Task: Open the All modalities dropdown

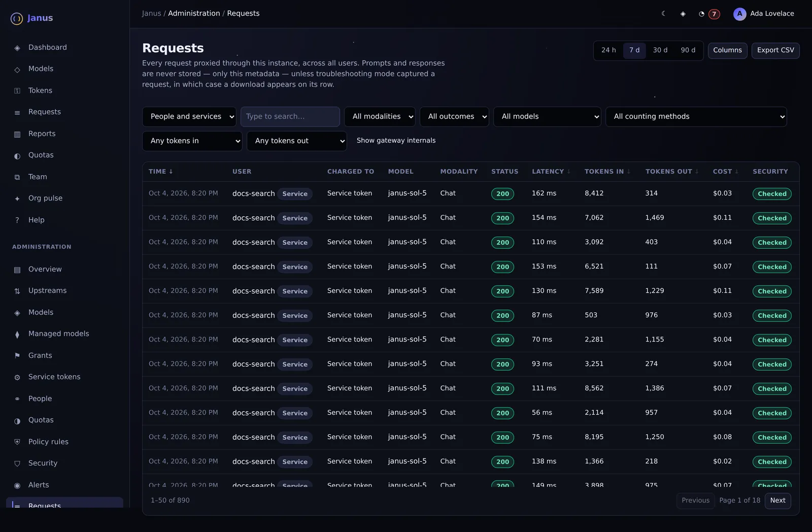Action: pos(380,117)
